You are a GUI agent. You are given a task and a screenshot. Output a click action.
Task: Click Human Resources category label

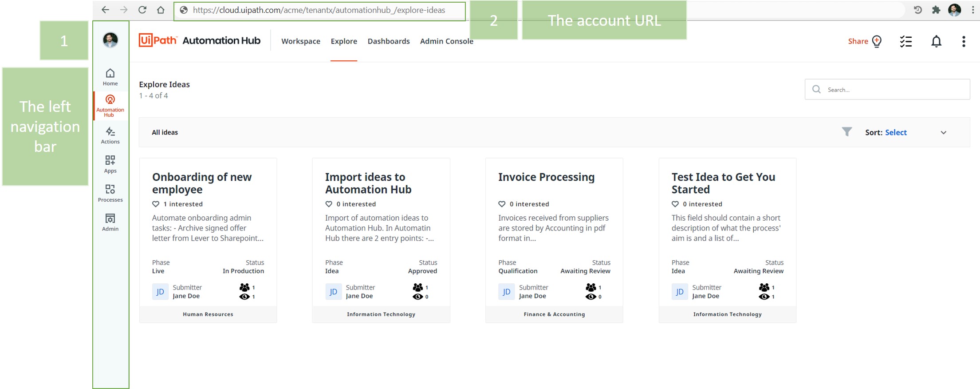[x=208, y=314]
